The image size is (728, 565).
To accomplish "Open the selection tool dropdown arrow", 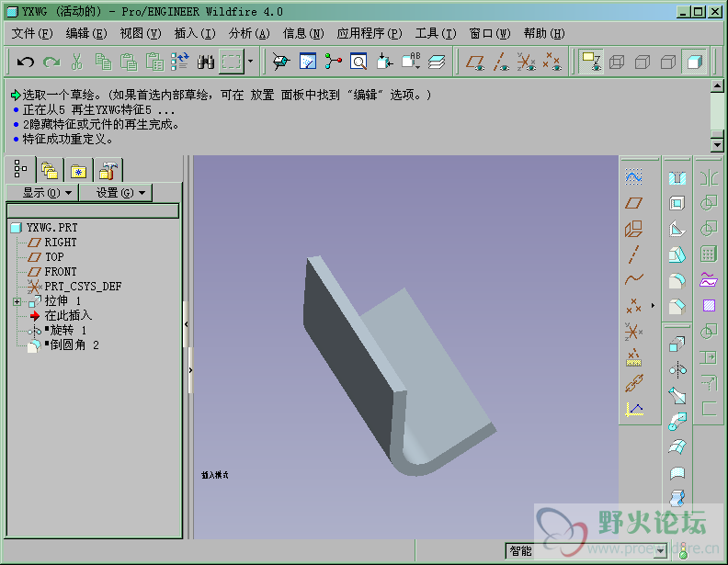I will point(251,62).
